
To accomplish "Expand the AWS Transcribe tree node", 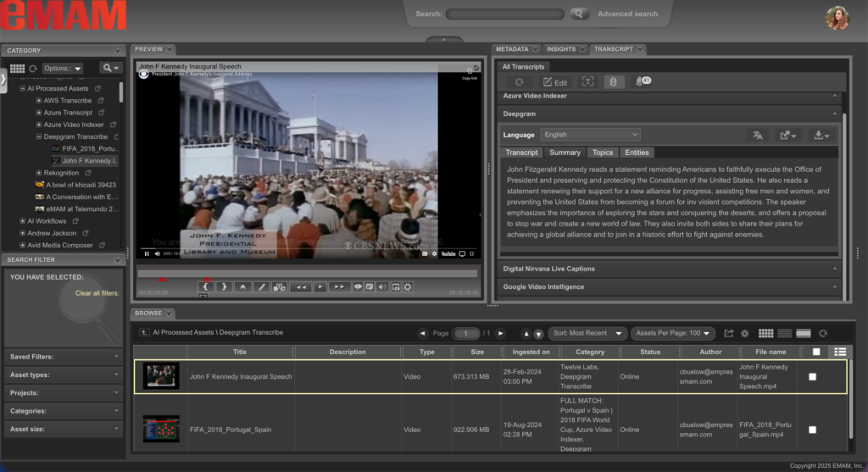I will click(39, 101).
